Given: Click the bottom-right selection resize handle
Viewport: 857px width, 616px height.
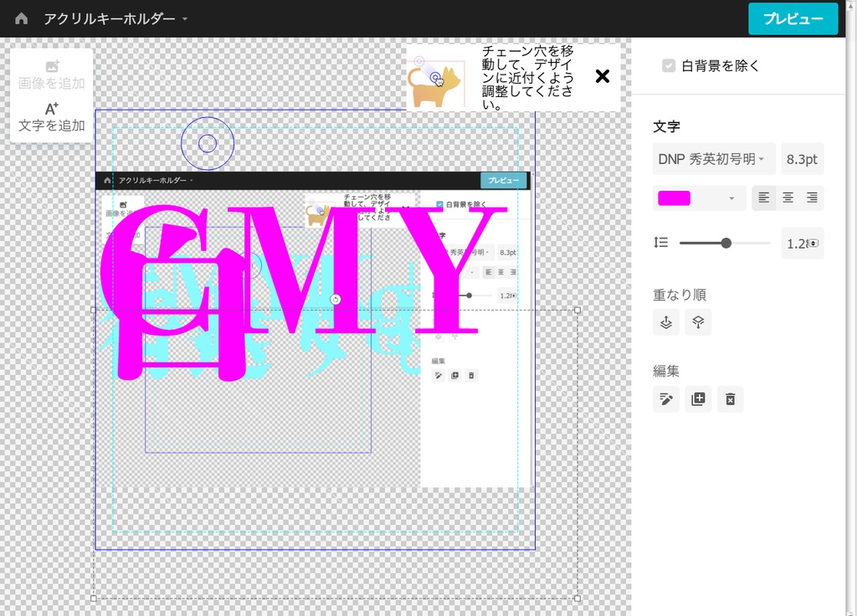Looking at the screenshot, I should click(577, 598).
